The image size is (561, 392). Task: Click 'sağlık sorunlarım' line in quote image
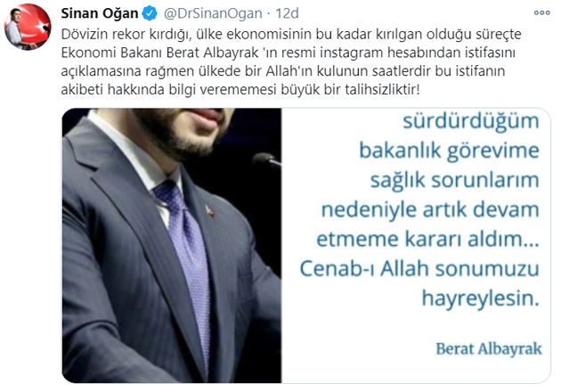tap(455, 181)
